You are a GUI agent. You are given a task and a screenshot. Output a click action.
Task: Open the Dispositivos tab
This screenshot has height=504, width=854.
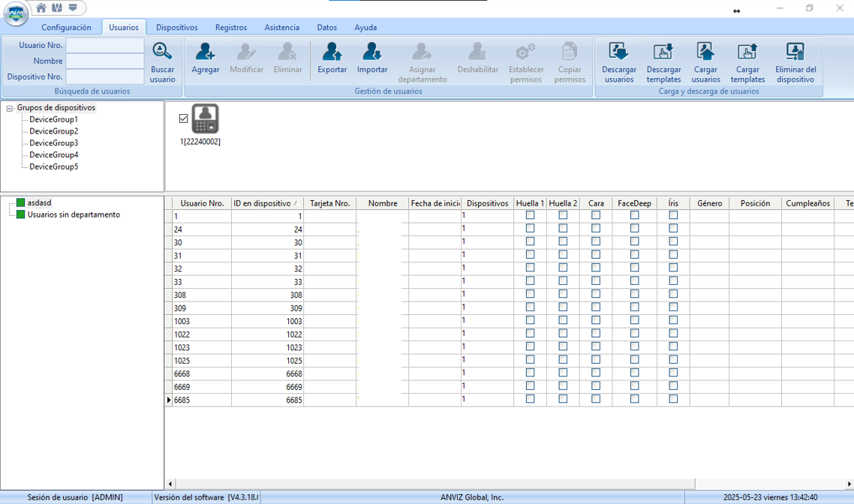(x=176, y=27)
